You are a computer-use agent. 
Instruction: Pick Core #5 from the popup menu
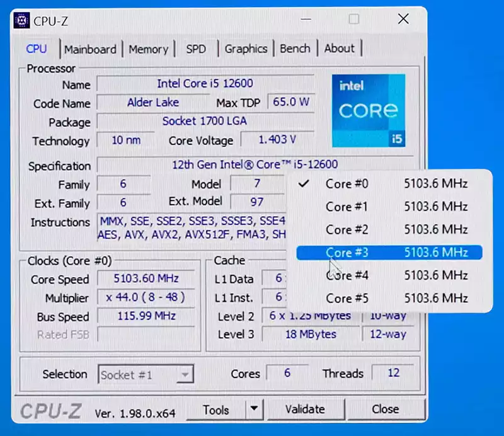pyautogui.click(x=389, y=299)
